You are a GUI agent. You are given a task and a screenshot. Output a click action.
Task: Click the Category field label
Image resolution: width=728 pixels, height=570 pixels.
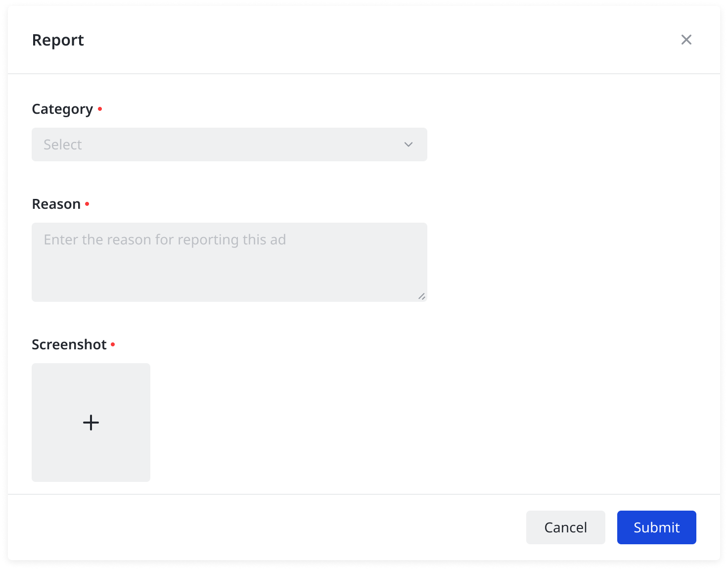[62, 109]
